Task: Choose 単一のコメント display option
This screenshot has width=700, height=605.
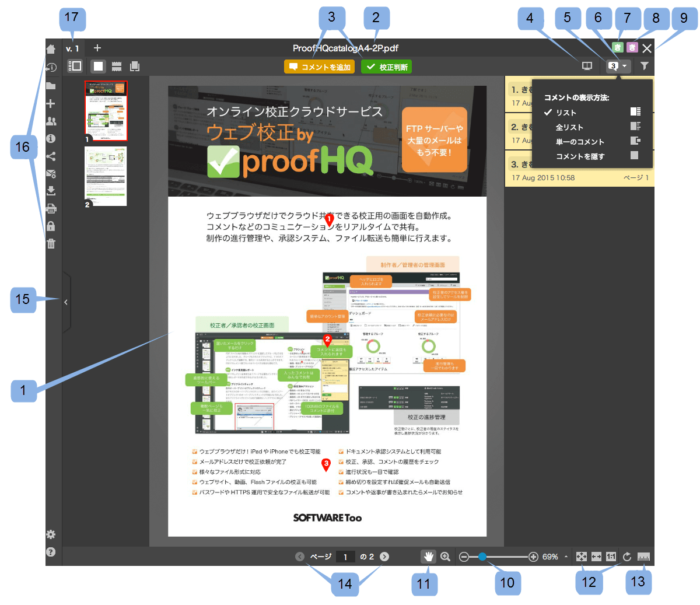Action: 592,141
